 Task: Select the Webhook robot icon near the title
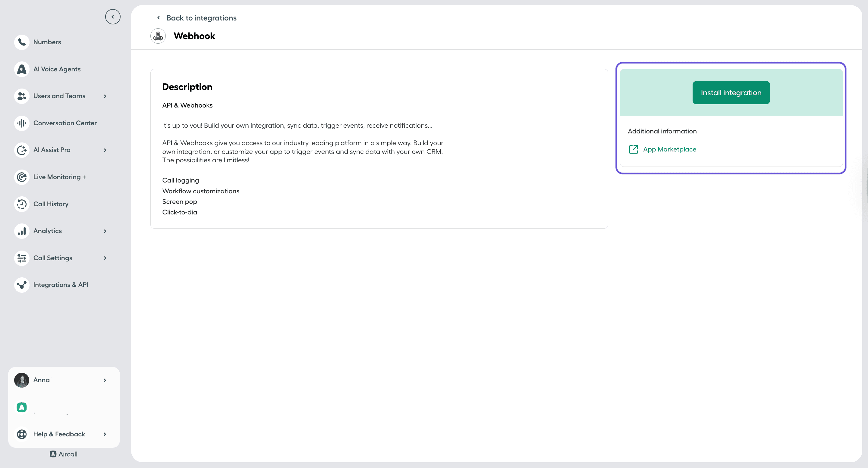point(158,36)
